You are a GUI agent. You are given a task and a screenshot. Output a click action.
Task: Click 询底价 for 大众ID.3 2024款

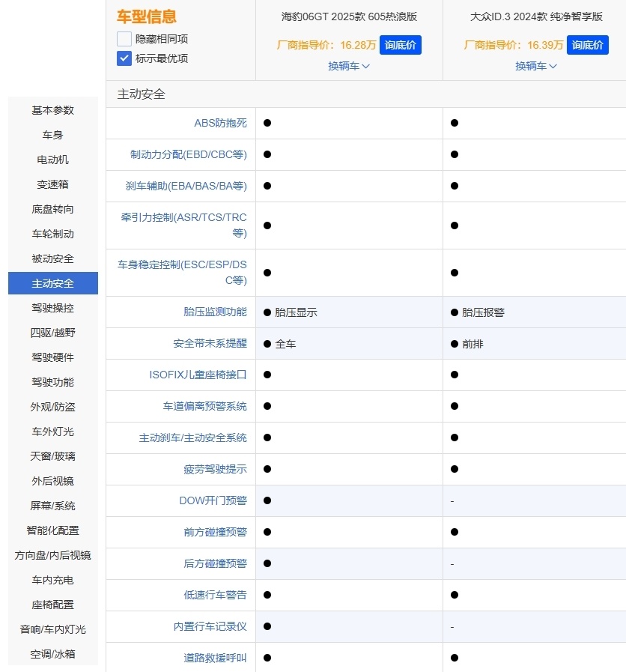click(589, 45)
